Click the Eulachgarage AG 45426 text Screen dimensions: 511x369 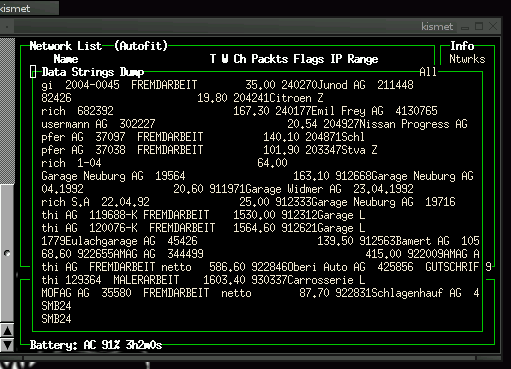click(131, 241)
